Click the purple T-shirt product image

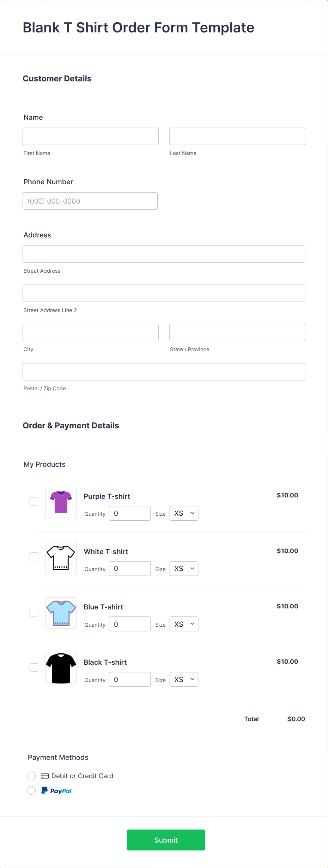[61, 502]
